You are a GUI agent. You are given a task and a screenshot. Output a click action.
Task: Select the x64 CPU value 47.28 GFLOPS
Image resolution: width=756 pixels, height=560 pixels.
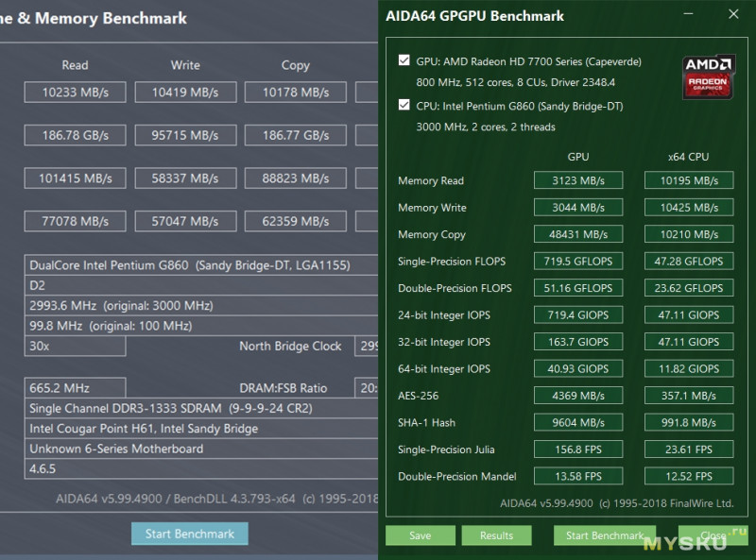tap(689, 262)
